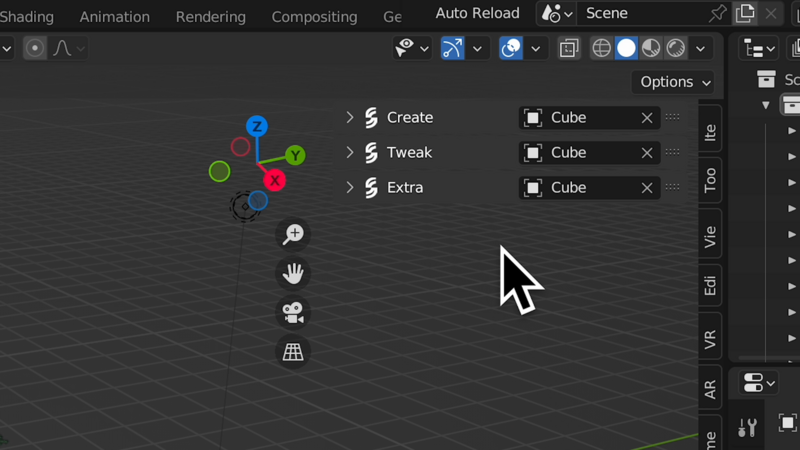Open the View sidebar tab

pos(710,234)
